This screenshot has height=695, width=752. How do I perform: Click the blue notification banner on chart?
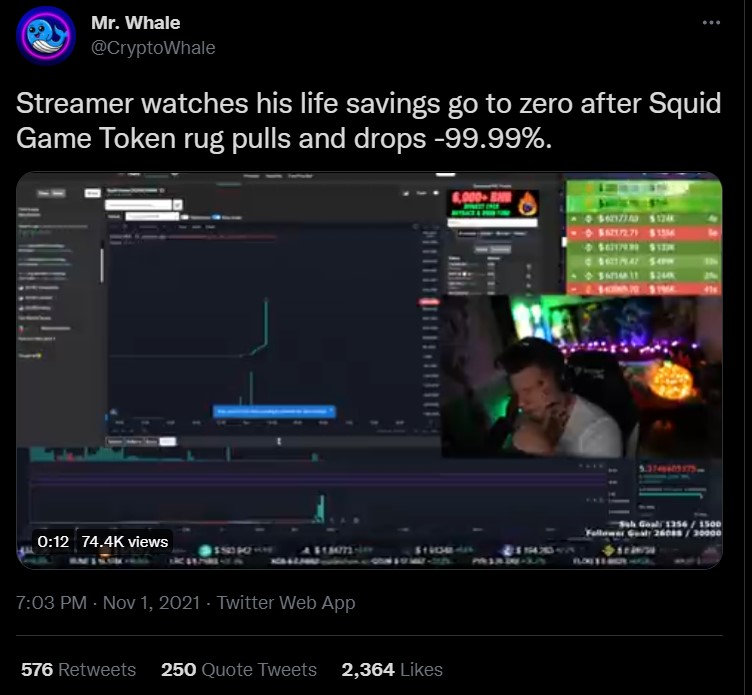(274, 412)
